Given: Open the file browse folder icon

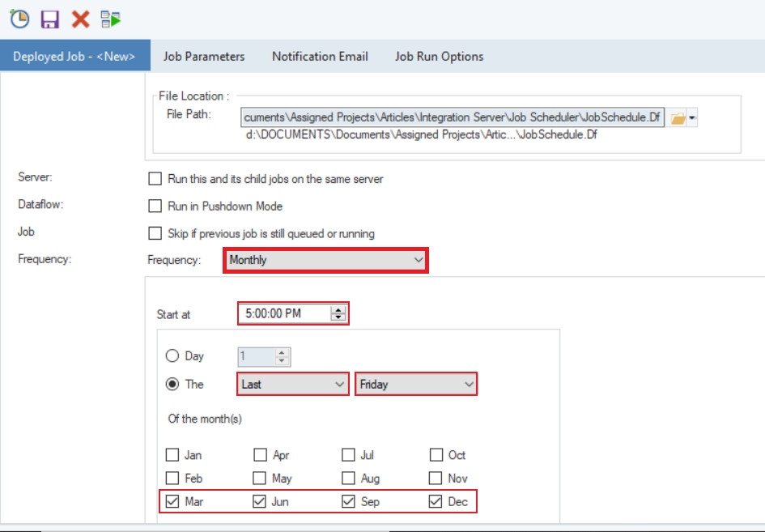Looking at the screenshot, I should [x=678, y=118].
